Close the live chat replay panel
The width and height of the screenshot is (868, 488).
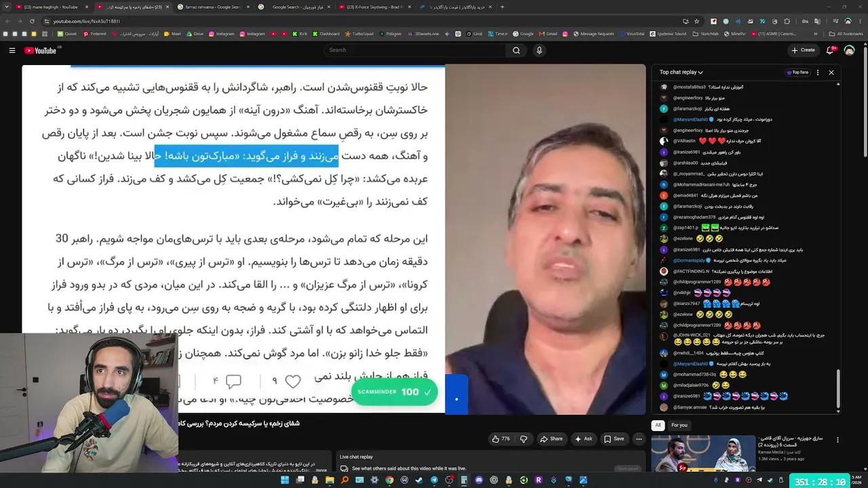click(831, 73)
